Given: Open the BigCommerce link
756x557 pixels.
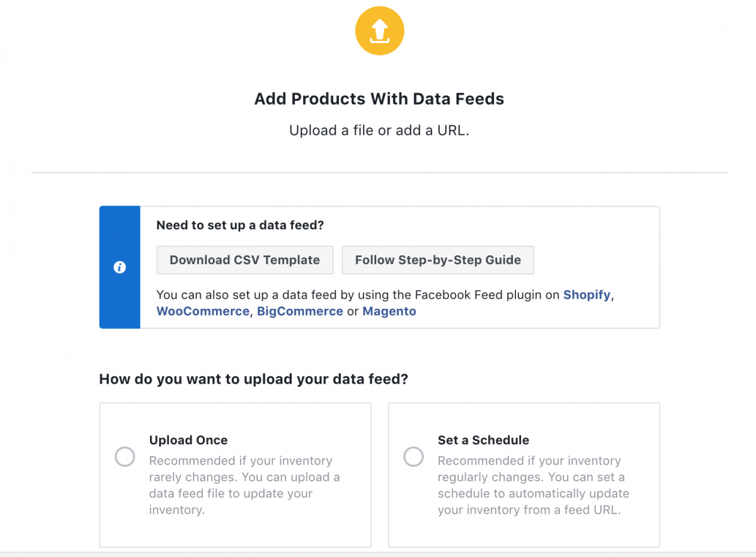Looking at the screenshot, I should click(x=300, y=311).
